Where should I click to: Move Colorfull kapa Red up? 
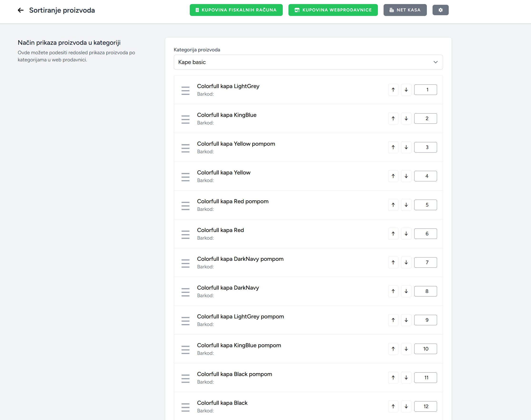pos(393,234)
